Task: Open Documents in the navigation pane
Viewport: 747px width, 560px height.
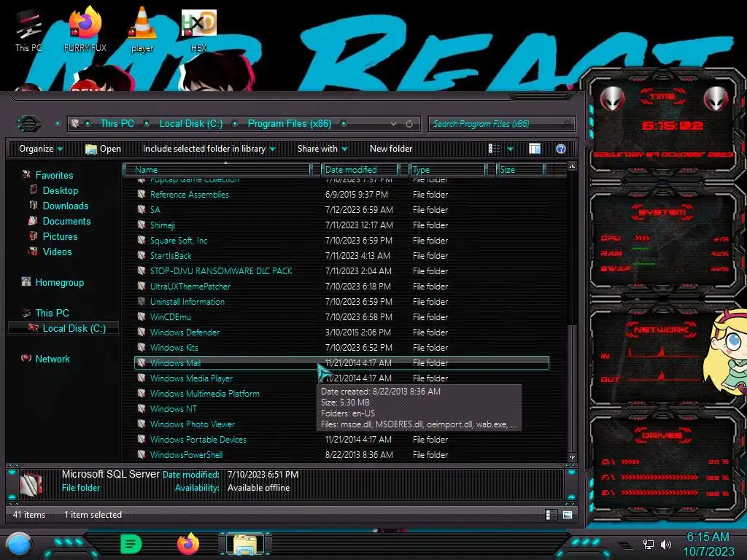Action: [x=66, y=221]
